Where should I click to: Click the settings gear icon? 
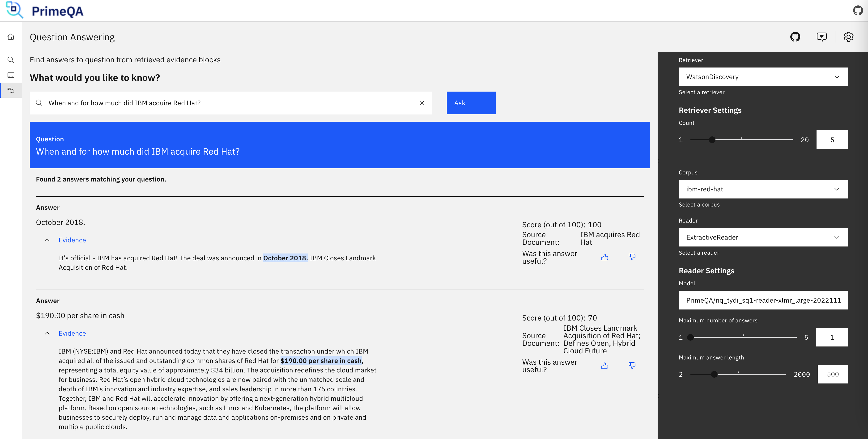point(848,37)
